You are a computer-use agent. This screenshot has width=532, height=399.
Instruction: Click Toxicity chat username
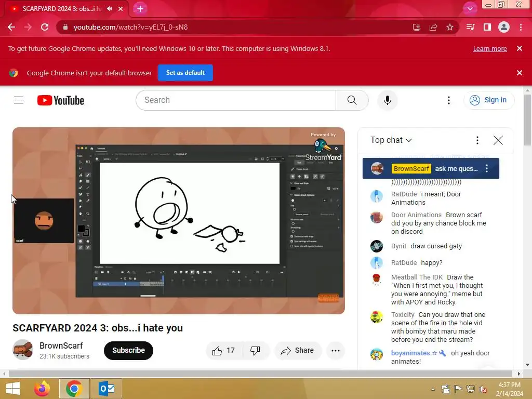coord(403,314)
